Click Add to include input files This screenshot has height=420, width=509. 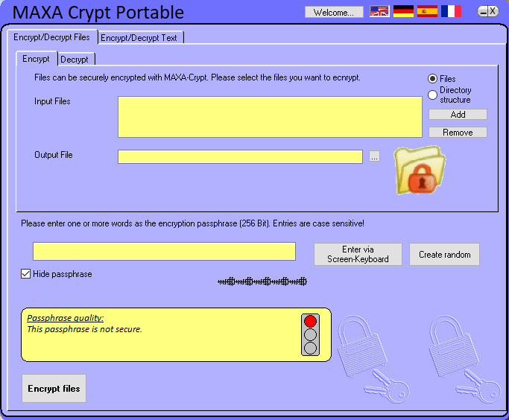458,115
